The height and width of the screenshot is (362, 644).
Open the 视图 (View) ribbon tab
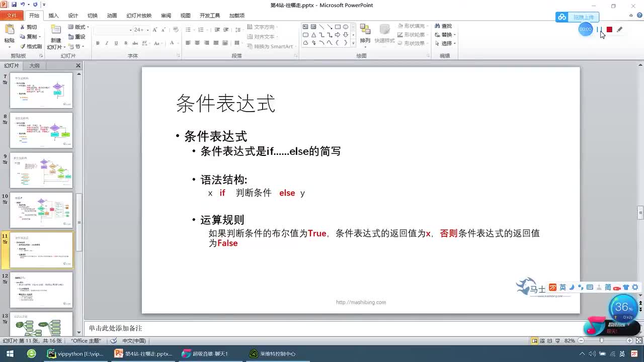click(186, 16)
